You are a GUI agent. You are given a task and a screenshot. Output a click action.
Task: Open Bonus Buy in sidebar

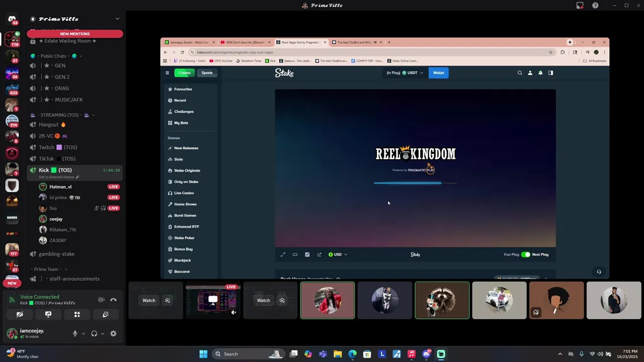(191, 249)
